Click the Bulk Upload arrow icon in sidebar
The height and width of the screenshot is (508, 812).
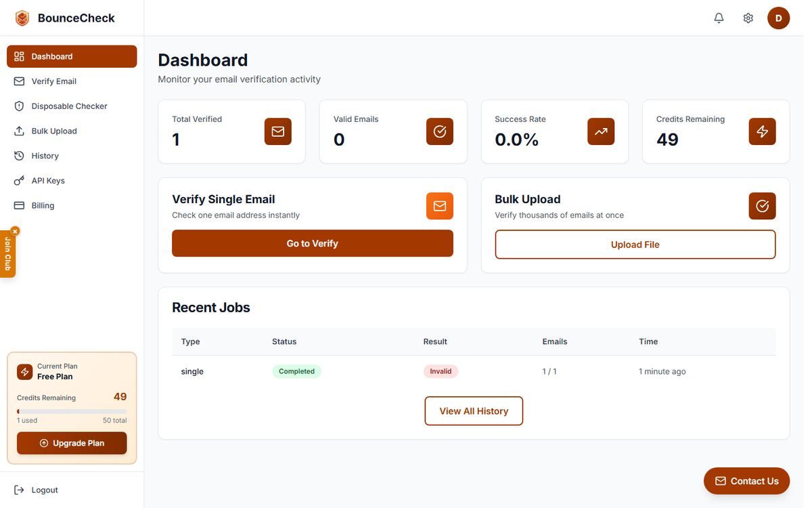coord(19,131)
